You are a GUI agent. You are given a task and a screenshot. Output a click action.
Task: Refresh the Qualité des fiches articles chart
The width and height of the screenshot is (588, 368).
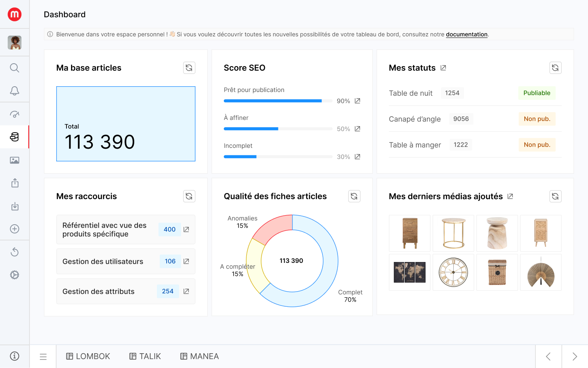354,196
